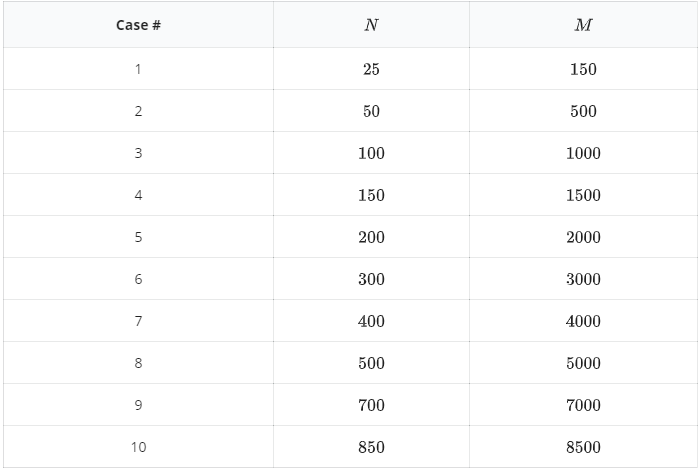Click the M value 150

[x=583, y=69]
